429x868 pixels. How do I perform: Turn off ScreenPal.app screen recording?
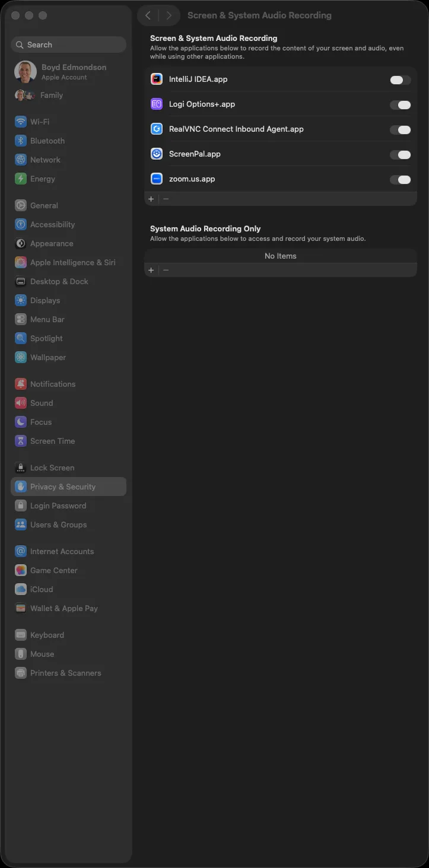coord(400,155)
